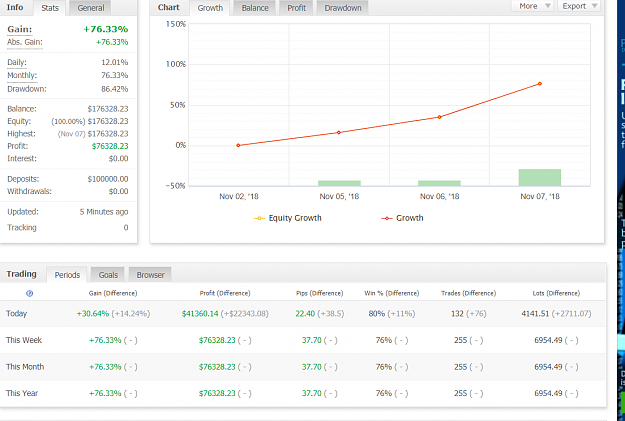Click the Updated 5 Minutes ago text

tap(104, 212)
